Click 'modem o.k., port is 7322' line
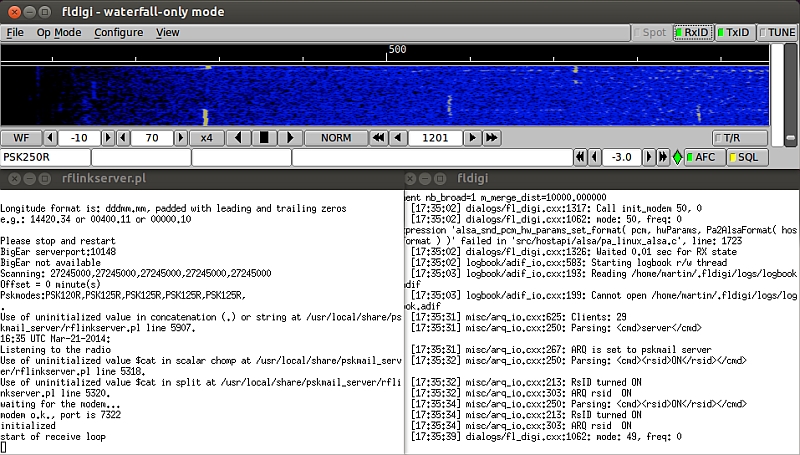 pos(61,415)
